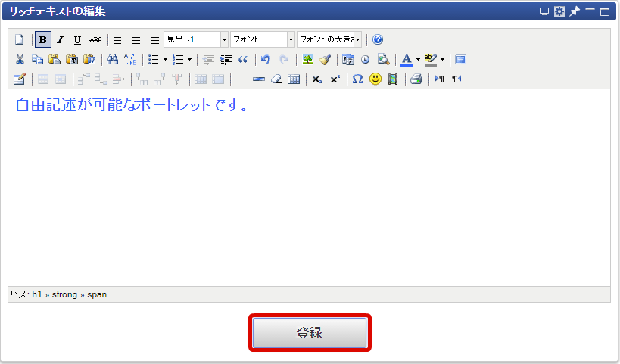620x364 pixels.
Task: Open the text color picker arrow
Action: (418, 59)
